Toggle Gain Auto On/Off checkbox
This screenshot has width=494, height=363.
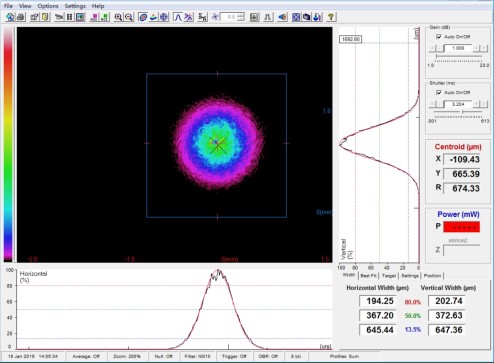pyautogui.click(x=439, y=37)
